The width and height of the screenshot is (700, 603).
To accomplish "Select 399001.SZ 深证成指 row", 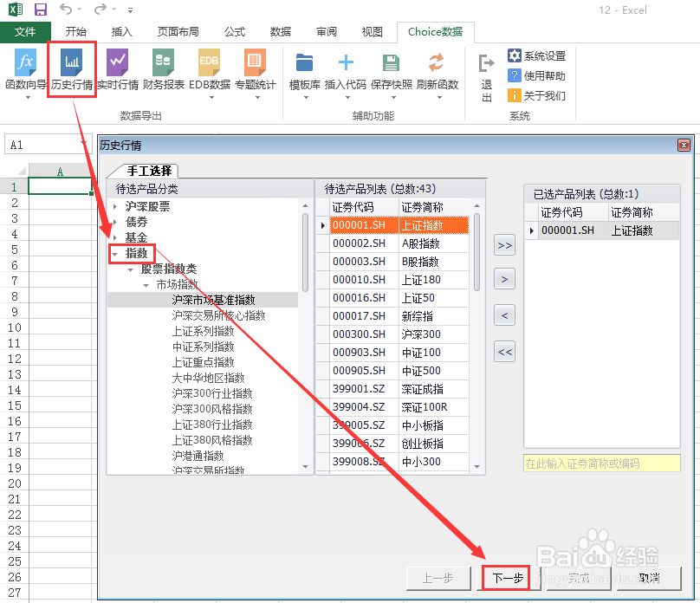I will [392, 389].
